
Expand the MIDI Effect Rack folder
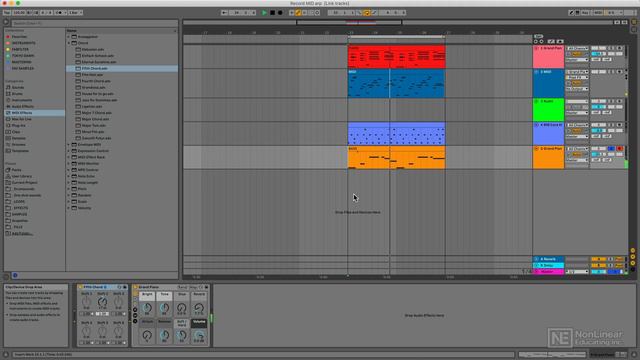[69, 157]
